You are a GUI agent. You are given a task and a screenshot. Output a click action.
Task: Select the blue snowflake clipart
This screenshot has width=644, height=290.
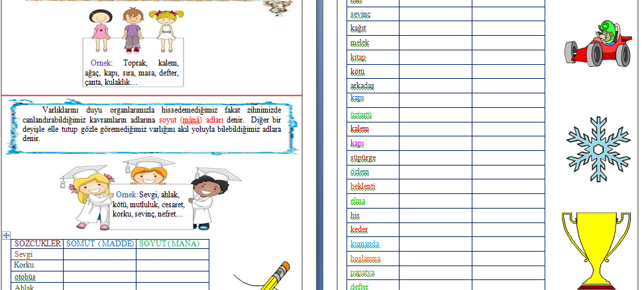click(598, 149)
